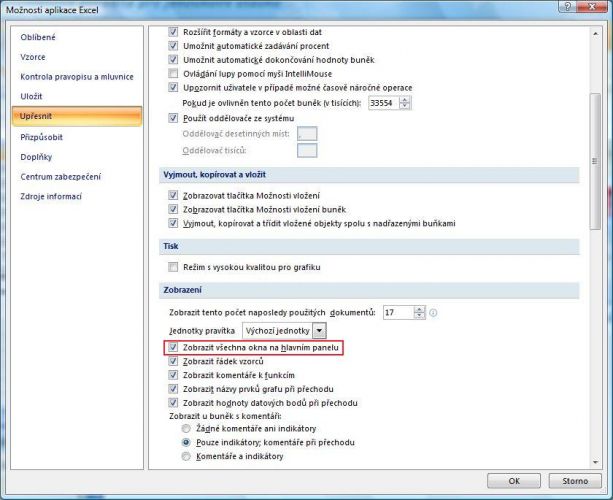Click the vertical scrollbar thumb
Viewport: 613px width, 500px height.
pos(595,161)
